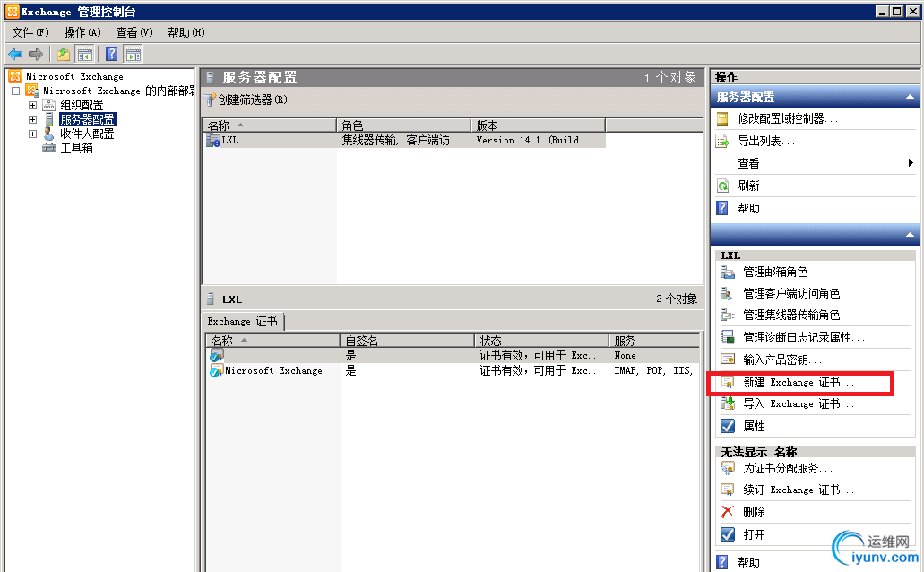Toggle the console tree pane toolbar icon
This screenshot has width=924, height=572.
tap(85, 55)
